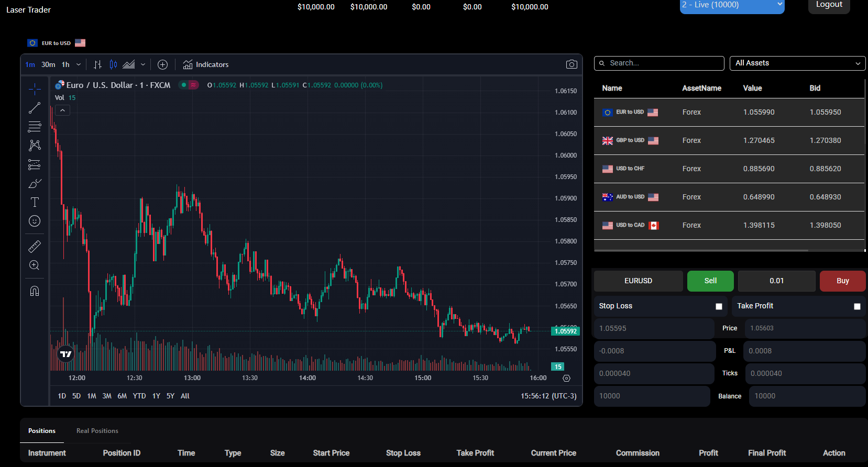This screenshot has height=467, width=868.
Task: Choose candlestick chart style
Action: [113, 64]
